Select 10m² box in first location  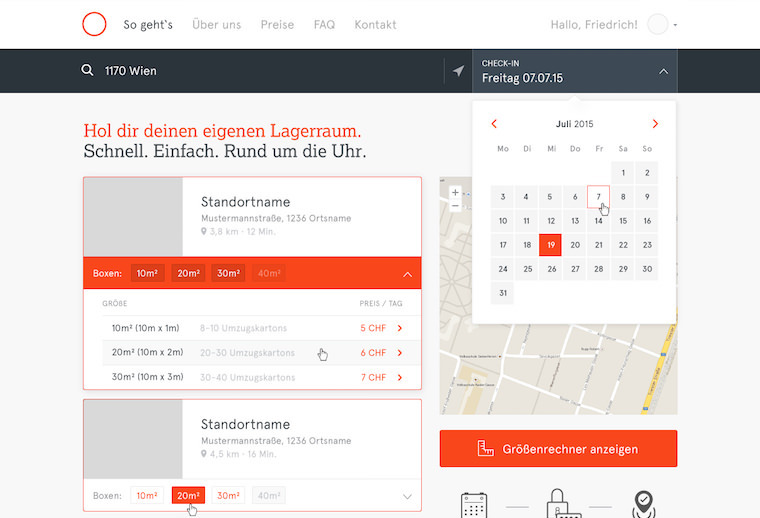click(148, 273)
